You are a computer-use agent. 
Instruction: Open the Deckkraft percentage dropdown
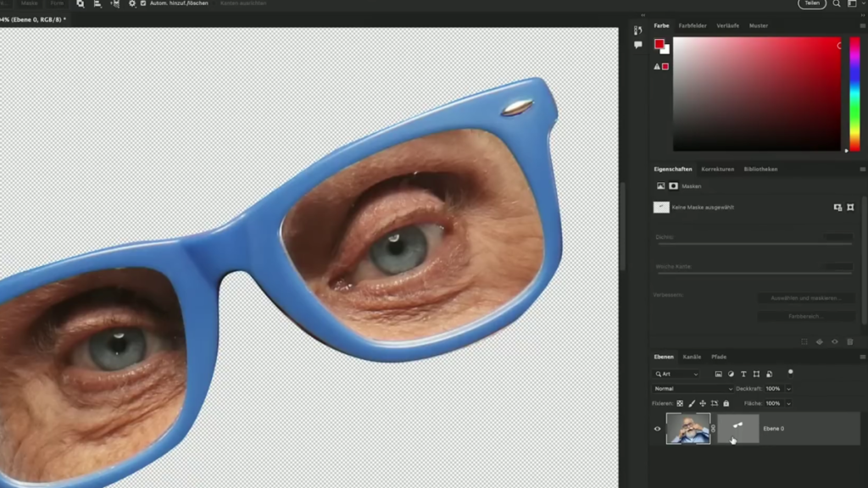788,389
